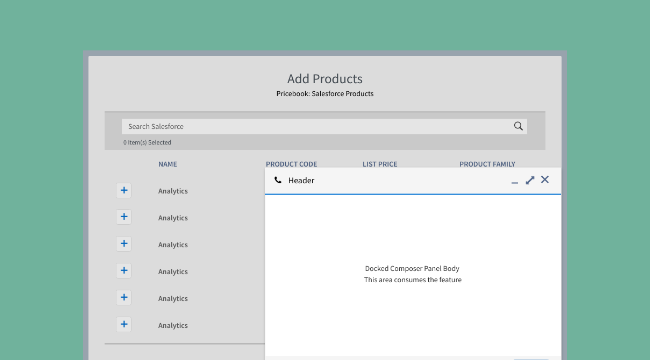Close the docked composer panel
Viewport: 650px width, 360px height.
coord(545,180)
